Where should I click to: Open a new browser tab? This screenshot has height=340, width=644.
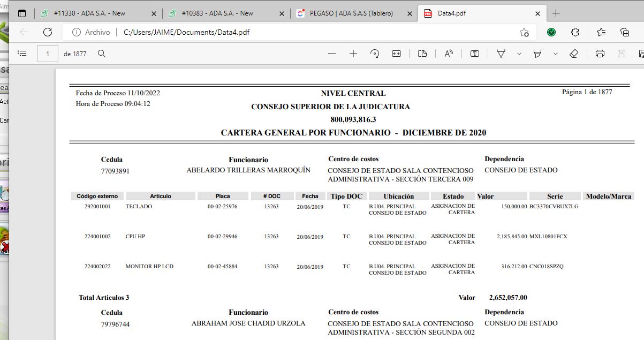point(556,13)
